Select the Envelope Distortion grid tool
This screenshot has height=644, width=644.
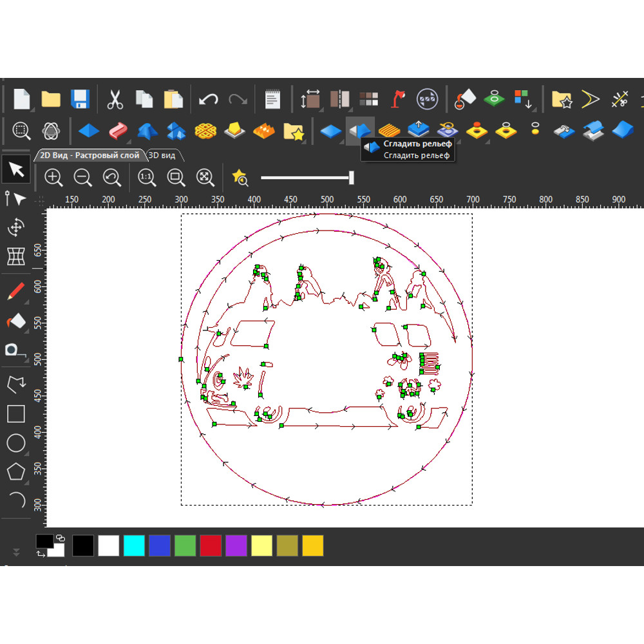pos(15,256)
